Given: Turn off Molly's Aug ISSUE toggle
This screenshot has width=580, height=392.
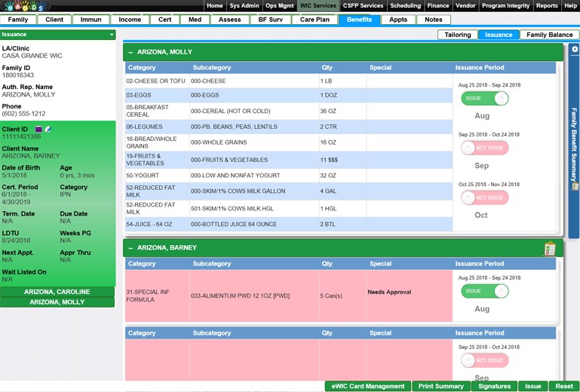Looking at the screenshot, I should [x=484, y=99].
